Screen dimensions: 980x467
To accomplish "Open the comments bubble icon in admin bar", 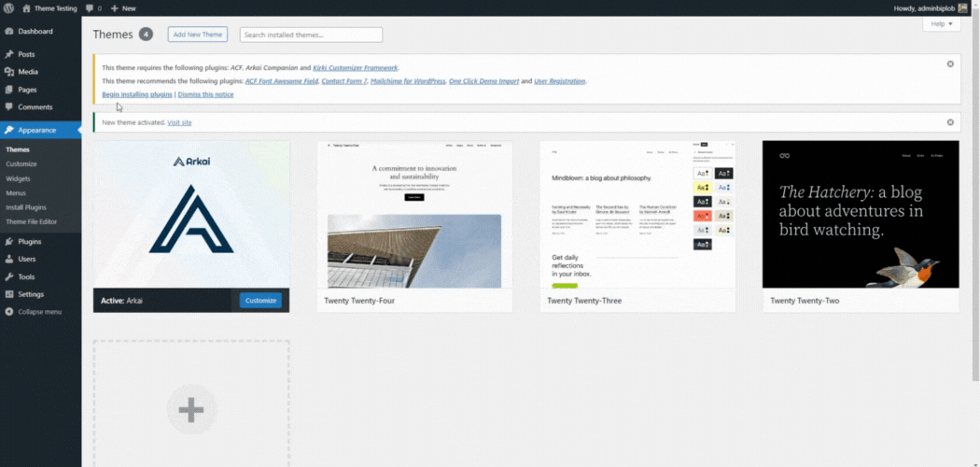I will click(90, 8).
